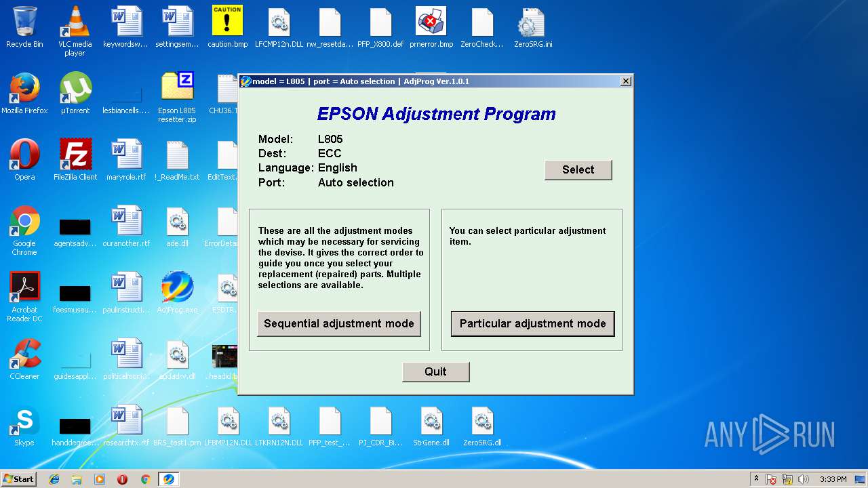The height and width of the screenshot is (488, 868).
Task: Show hidden system tray icons
Action: (x=756, y=479)
